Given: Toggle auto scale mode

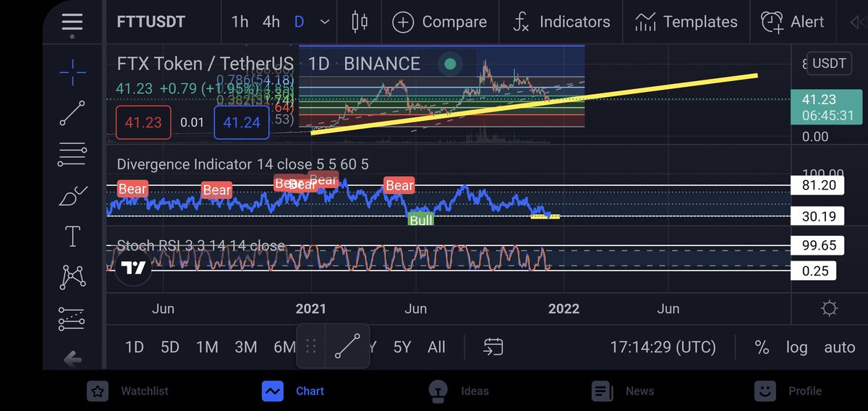Looking at the screenshot, I should (839, 347).
